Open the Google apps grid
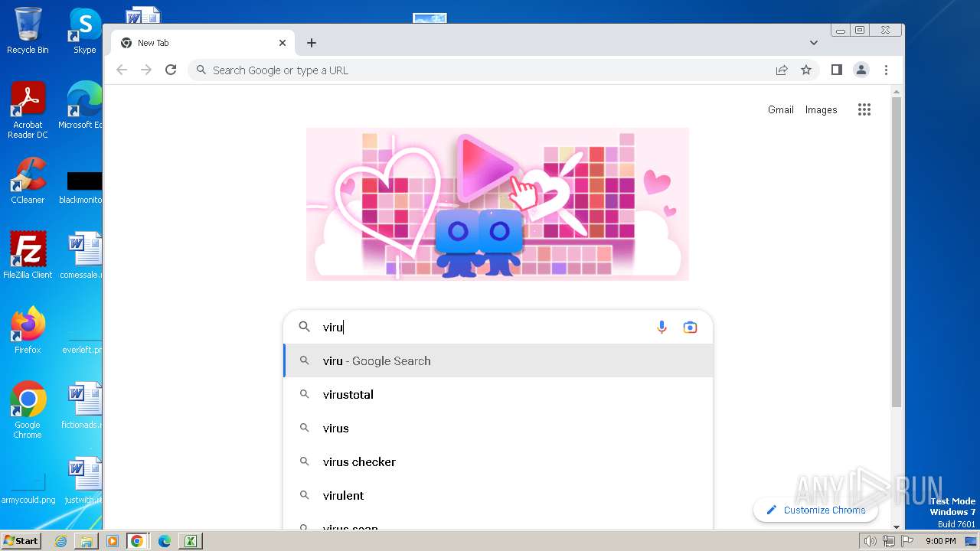 [x=864, y=109]
